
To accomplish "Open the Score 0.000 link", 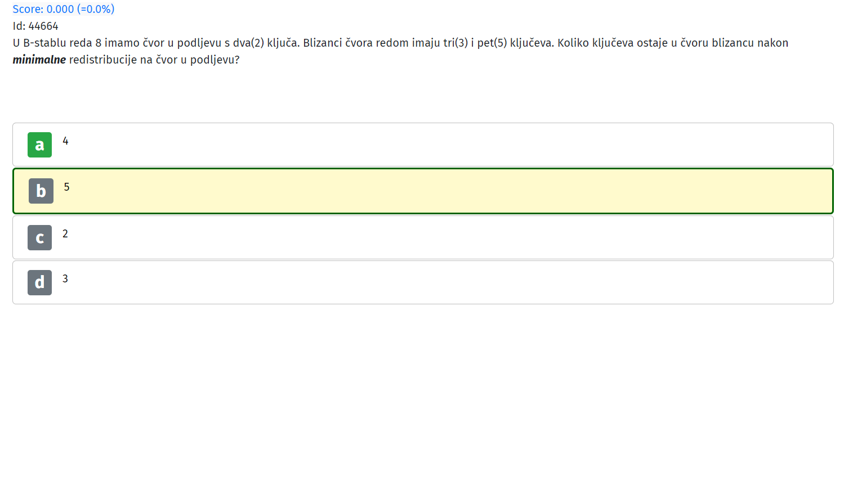I will [x=64, y=9].
